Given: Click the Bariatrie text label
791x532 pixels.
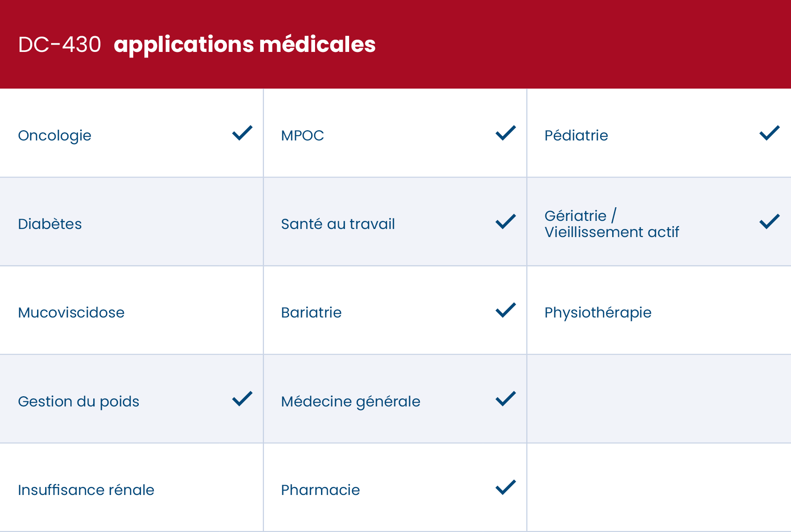Looking at the screenshot, I should click(311, 312).
